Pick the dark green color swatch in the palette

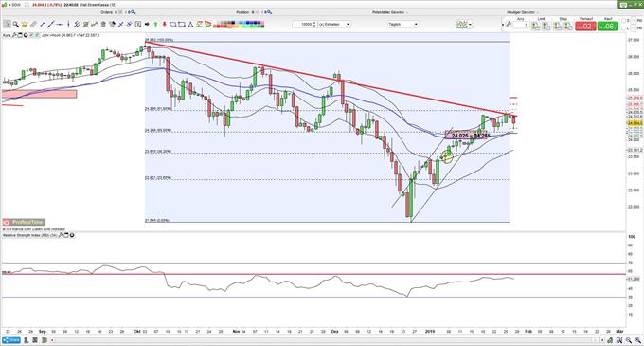pos(262,26)
